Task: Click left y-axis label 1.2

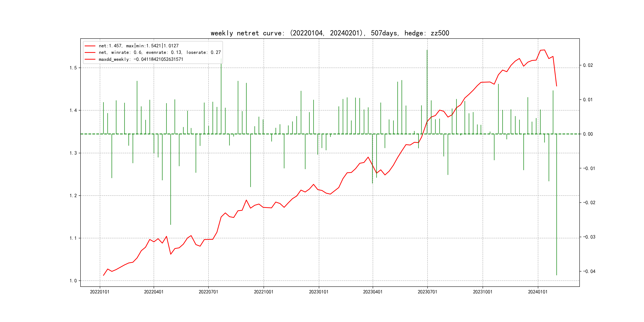Action: [x=73, y=196]
